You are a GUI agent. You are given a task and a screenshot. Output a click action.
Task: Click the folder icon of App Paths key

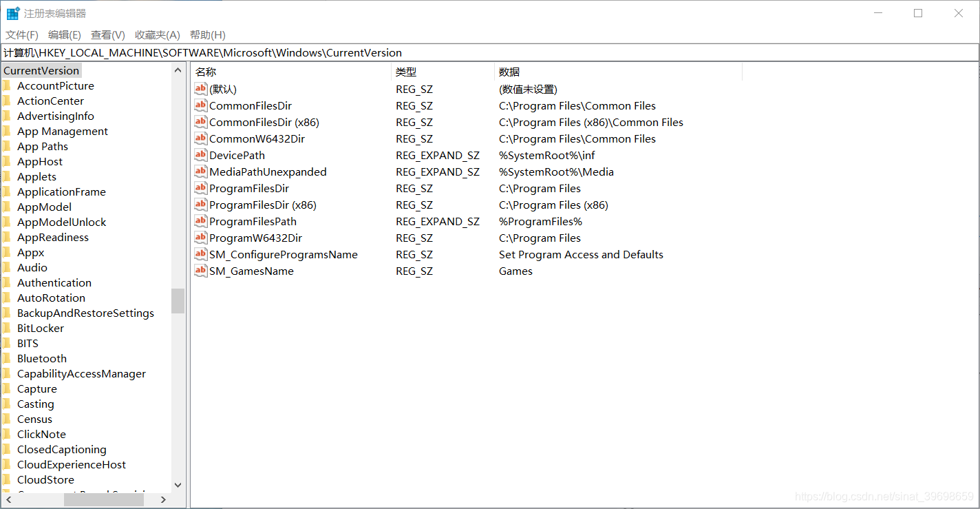click(x=7, y=146)
